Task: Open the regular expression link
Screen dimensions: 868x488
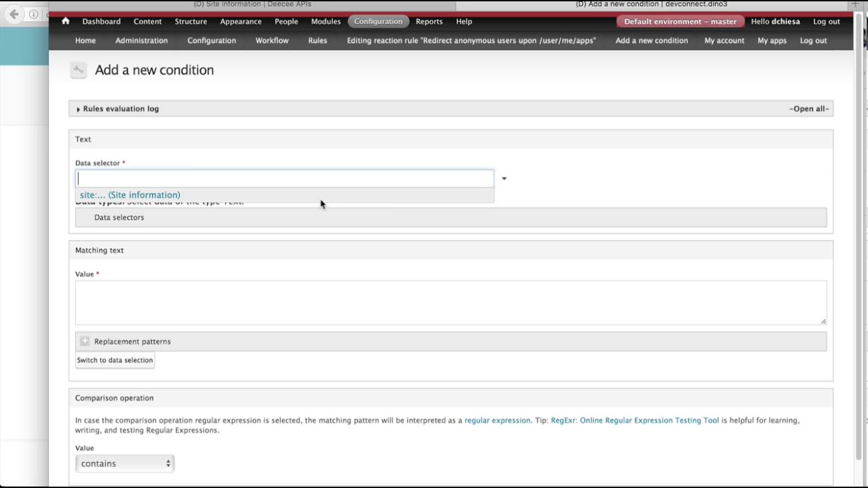Action: (x=498, y=420)
